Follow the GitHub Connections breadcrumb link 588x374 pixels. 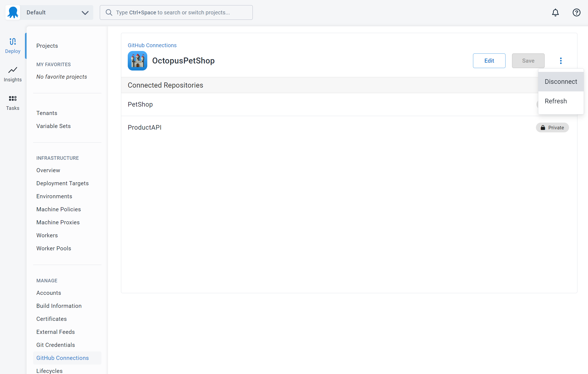click(152, 45)
